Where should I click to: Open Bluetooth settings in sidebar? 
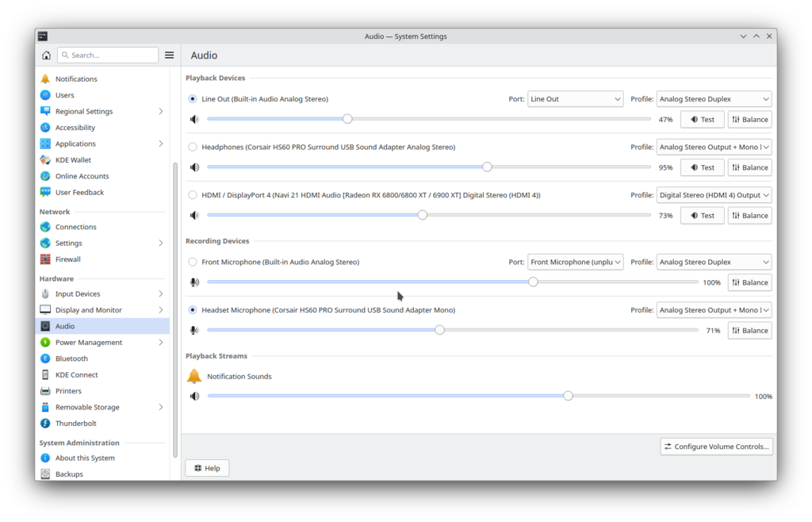click(x=71, y=359)
